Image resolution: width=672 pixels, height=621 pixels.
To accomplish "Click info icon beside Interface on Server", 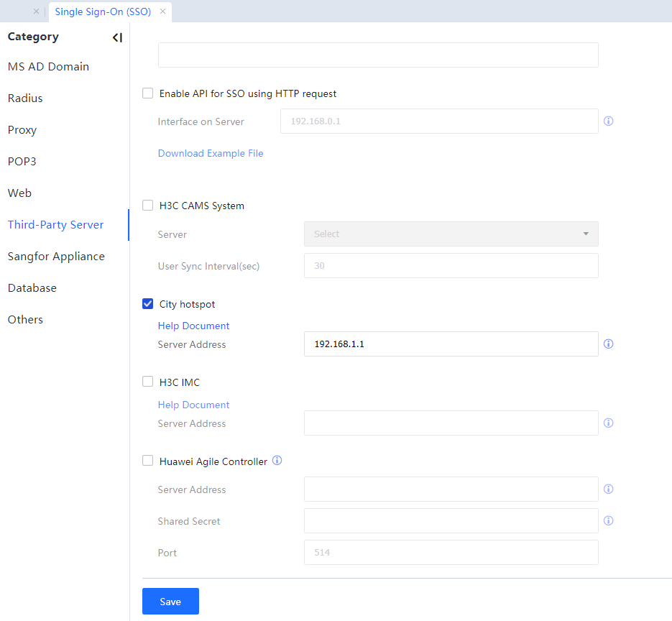I will pos(608,121).
